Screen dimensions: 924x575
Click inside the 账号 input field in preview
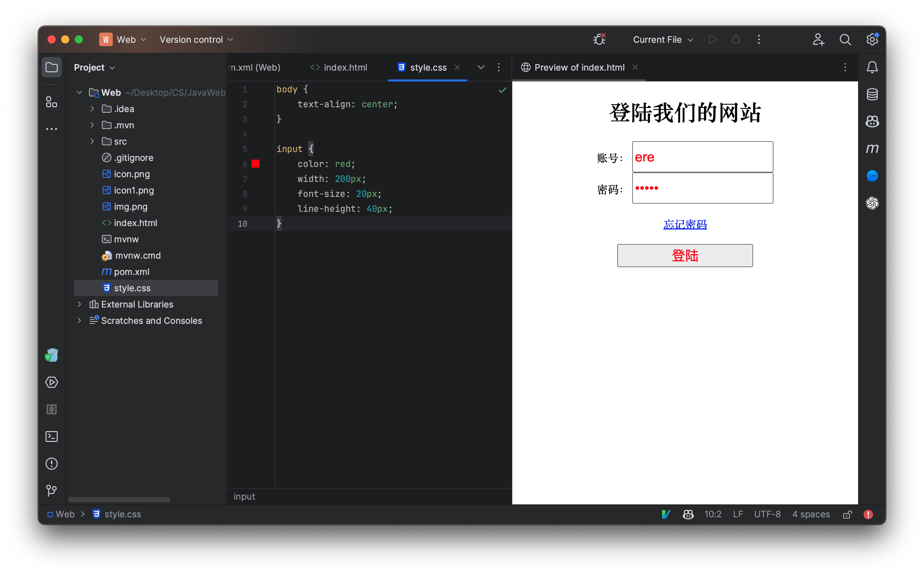tap(702, 157)
